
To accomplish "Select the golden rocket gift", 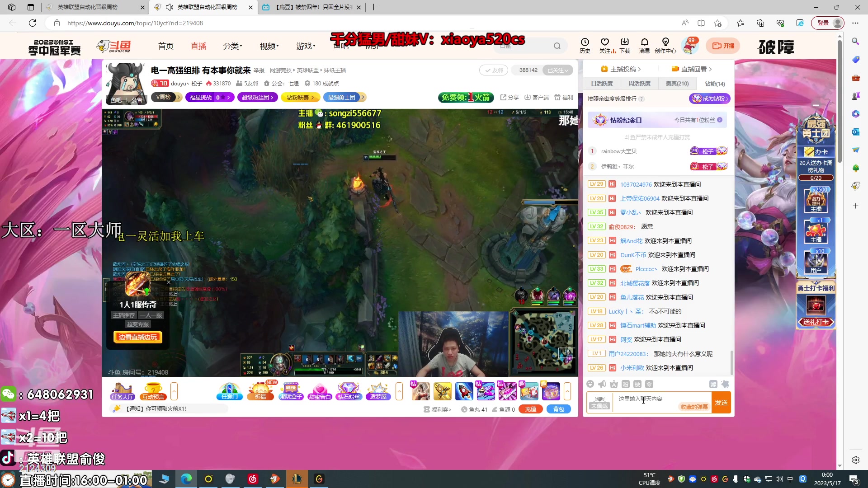I will [x=443, y=391].
